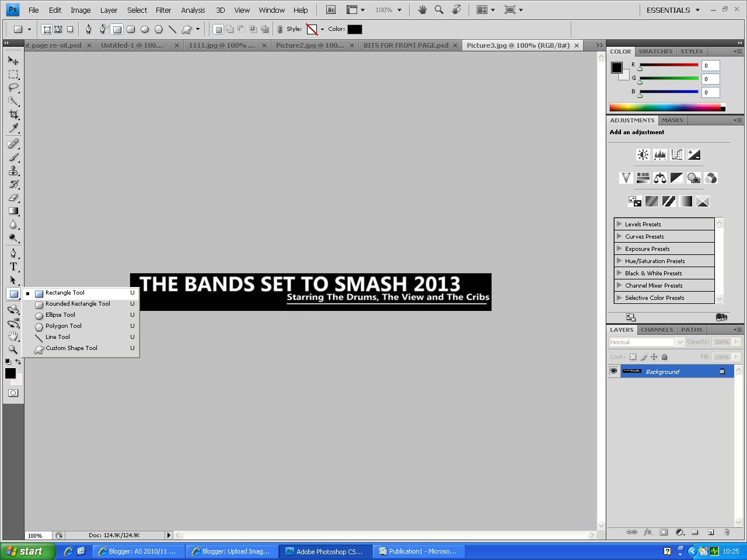Open the Analysis menu
The image size is (747, 560).
193,10
